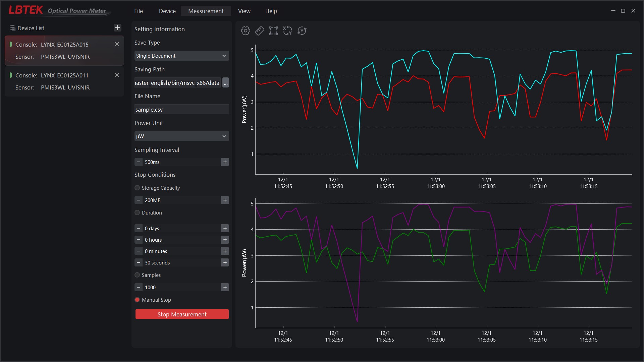Browse for saving path with ellipsis button
Image resolution: width=644 pixels, height=362 pixels.
click(226, 83)
